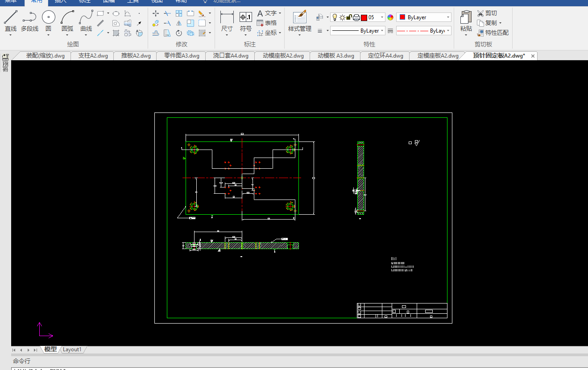Click the 剪切 cut button
This screenshot has height=370, width=588.
487,13
